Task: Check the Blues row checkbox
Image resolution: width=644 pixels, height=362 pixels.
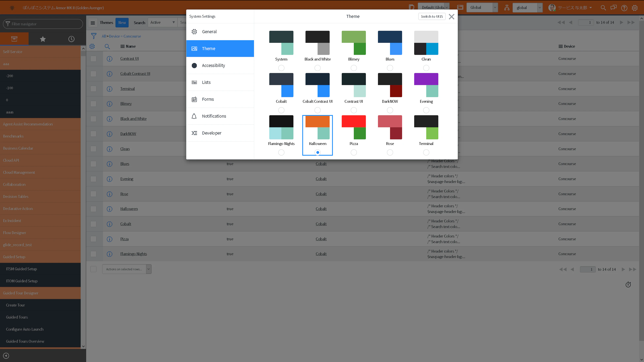Action: [x=93, y=164]
